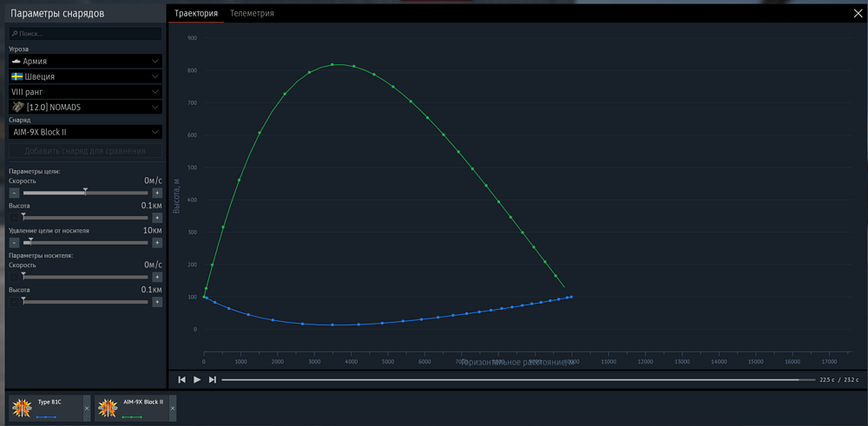Increase carrier speed with plus button
The height and width of the screenshot is (426, 868).
tap(157, 277)
